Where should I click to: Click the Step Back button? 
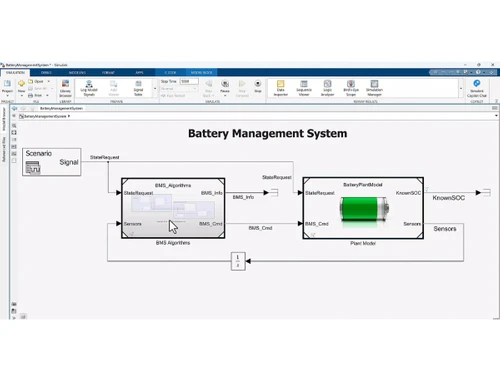tap(208, 88)
